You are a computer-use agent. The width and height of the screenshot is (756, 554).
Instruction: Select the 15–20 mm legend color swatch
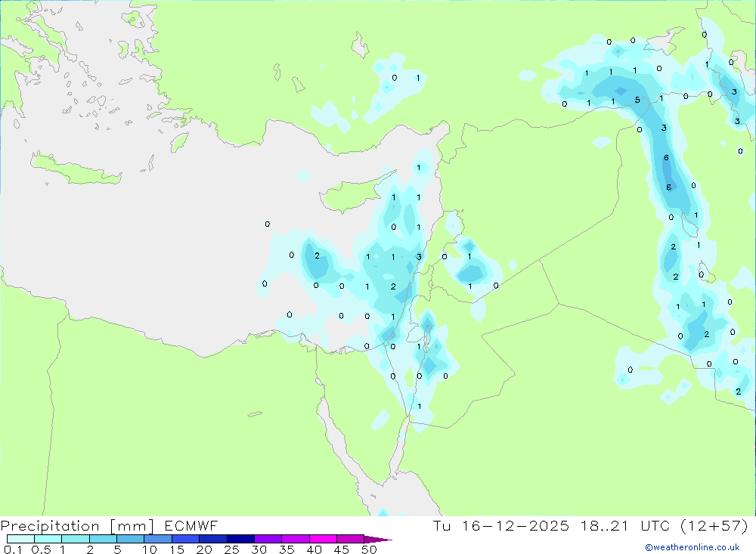click(186, 539)
